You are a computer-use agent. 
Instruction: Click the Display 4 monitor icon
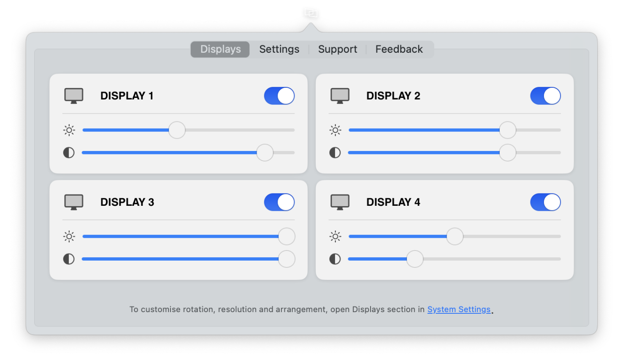340,202
